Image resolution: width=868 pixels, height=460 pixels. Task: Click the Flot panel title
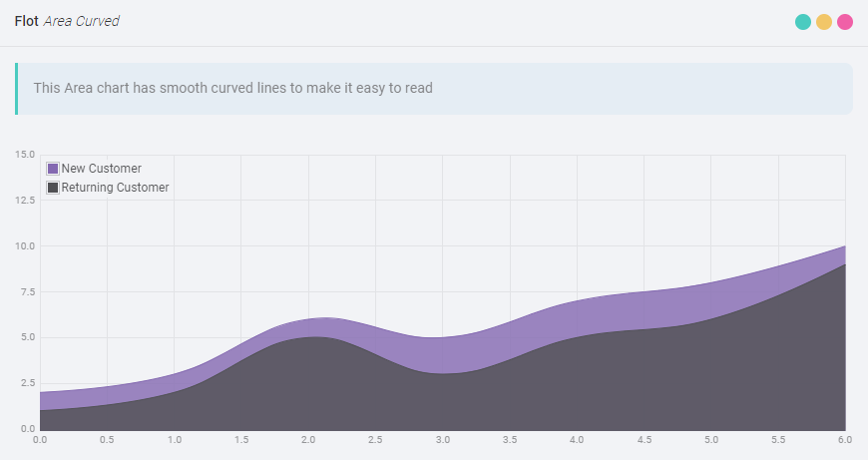(x=26, y=21)
